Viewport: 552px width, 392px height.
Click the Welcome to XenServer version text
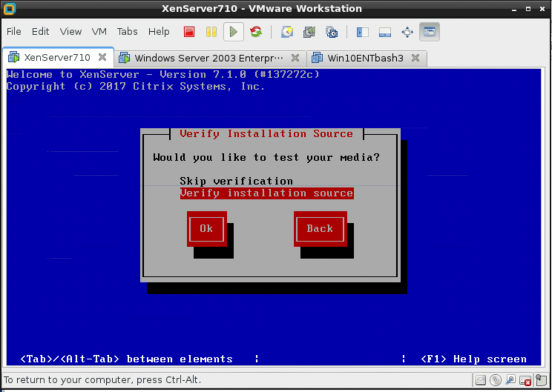[x=163, y=74]
